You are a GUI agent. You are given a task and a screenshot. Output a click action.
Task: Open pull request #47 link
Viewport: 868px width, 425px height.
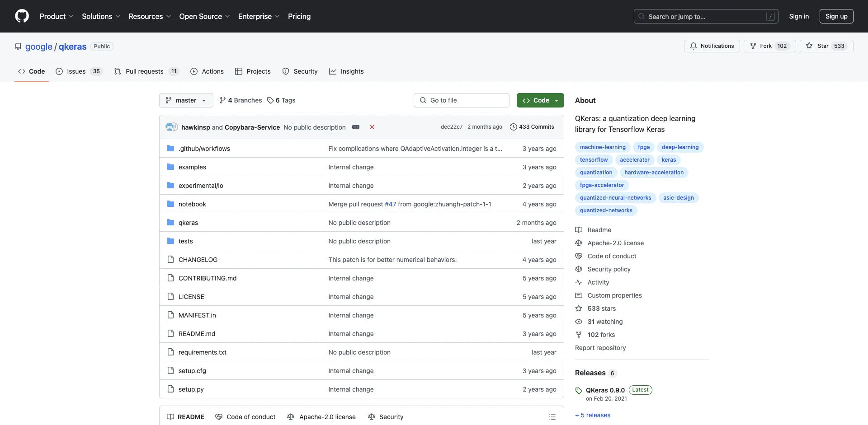coord(390,204)
